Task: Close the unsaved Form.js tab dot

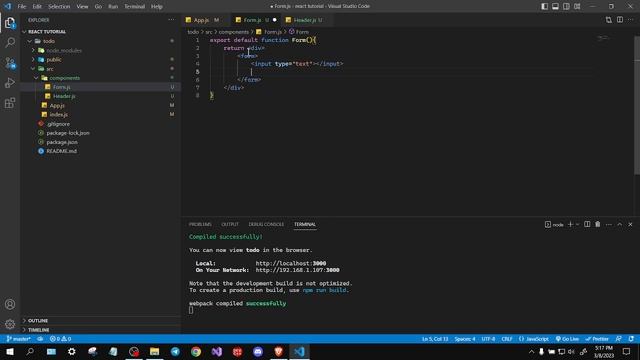Action: 274,20
